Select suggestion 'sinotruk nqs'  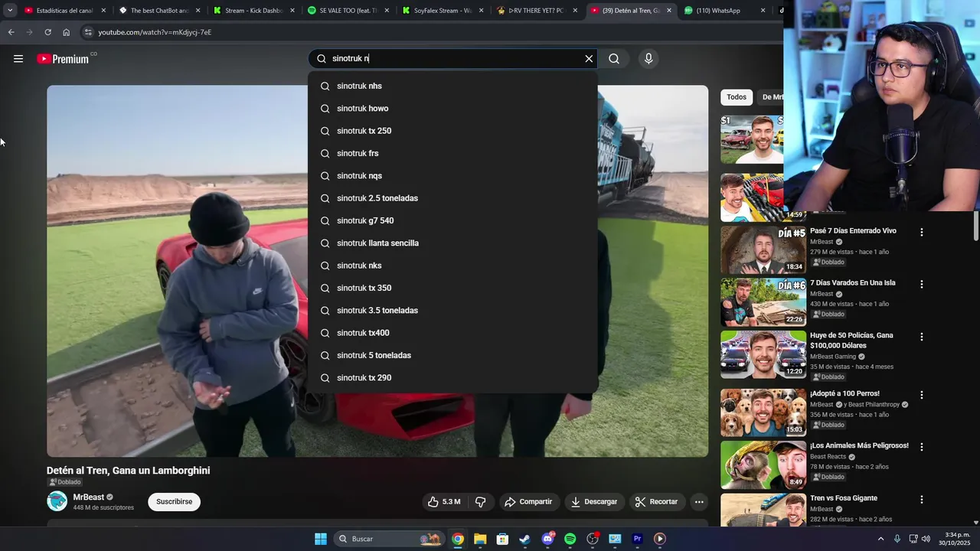(x=453, y=176)
